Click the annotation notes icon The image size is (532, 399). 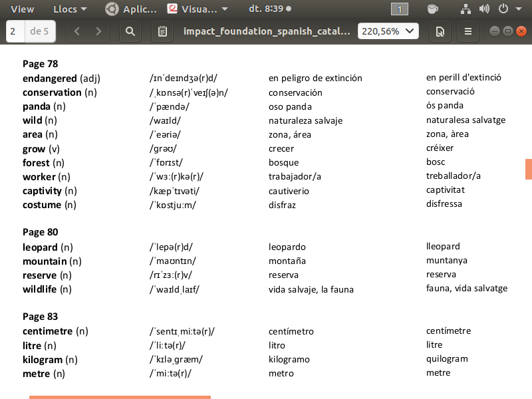[x=161, y=31]
